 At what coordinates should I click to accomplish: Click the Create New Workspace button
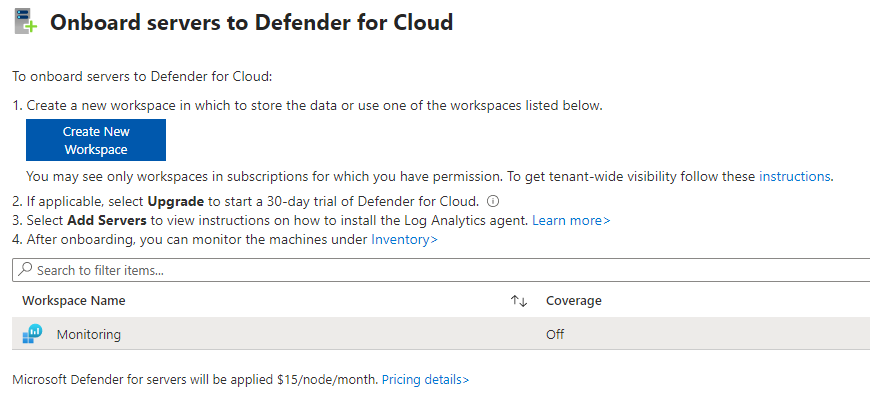click(x=95, y=140)
